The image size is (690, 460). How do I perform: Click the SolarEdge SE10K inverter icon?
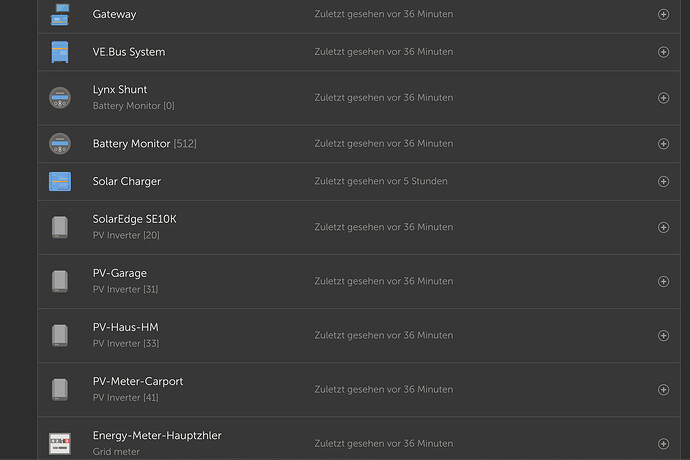click(60, 227)
